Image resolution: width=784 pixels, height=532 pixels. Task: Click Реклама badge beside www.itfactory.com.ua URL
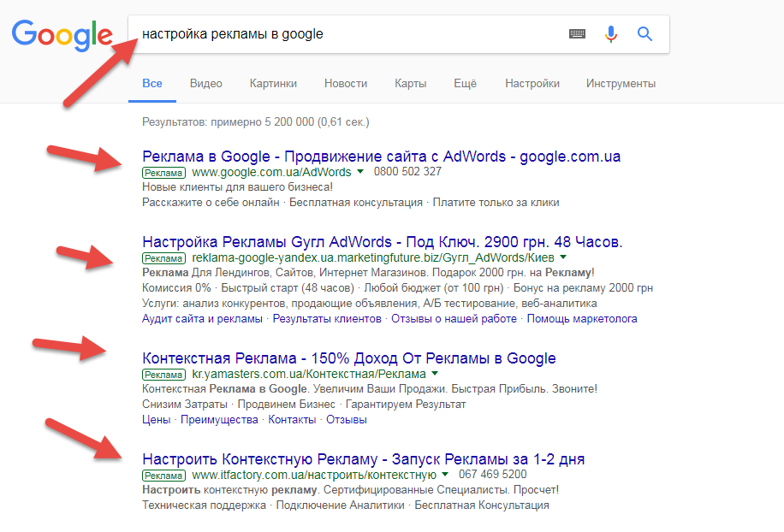(163, 476)
